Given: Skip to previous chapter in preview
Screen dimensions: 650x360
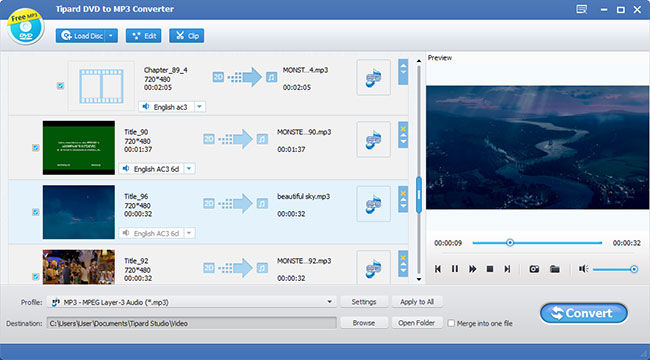Looking at the screenshot, I should click(438, 269).
